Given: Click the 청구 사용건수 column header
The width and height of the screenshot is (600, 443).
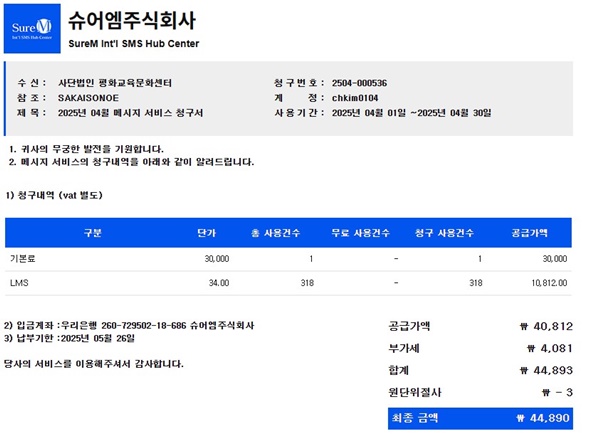Looking at the screenshot, I should [444, 232].
